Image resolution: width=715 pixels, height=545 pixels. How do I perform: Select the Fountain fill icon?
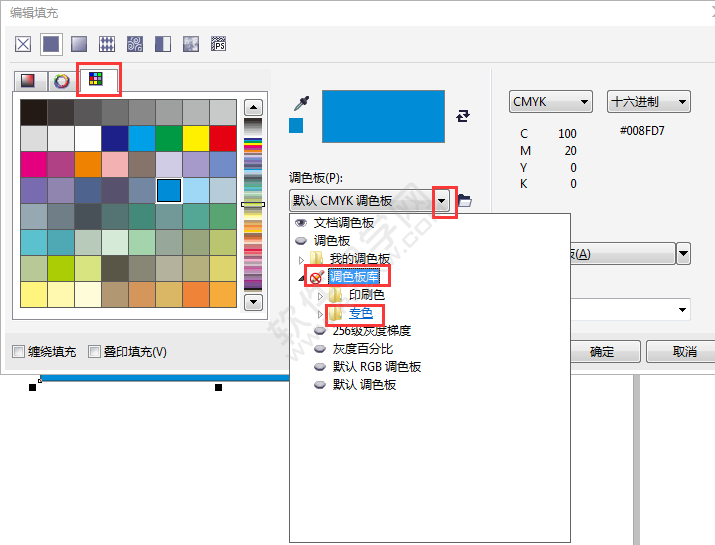(x=79, y=44)
